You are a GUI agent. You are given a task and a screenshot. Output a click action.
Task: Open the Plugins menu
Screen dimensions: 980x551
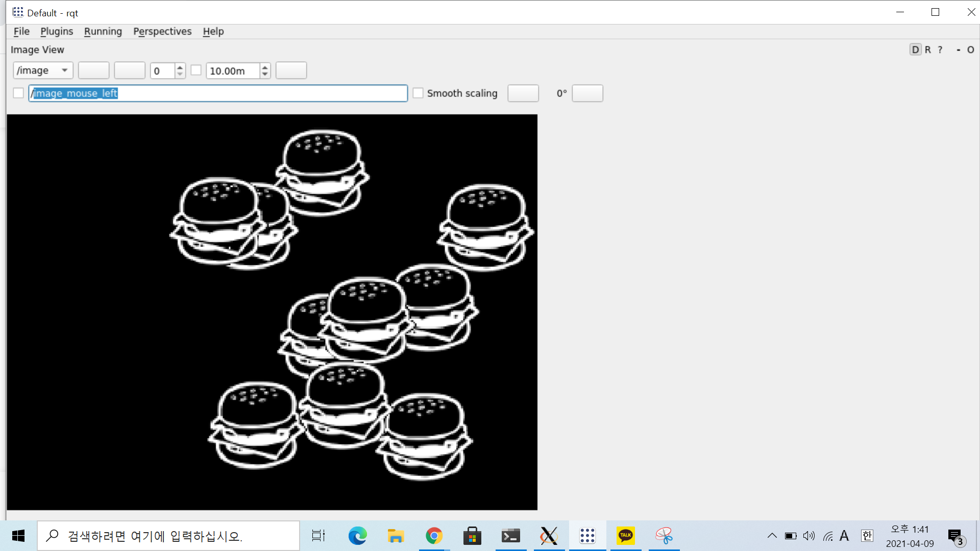[57, 31]
